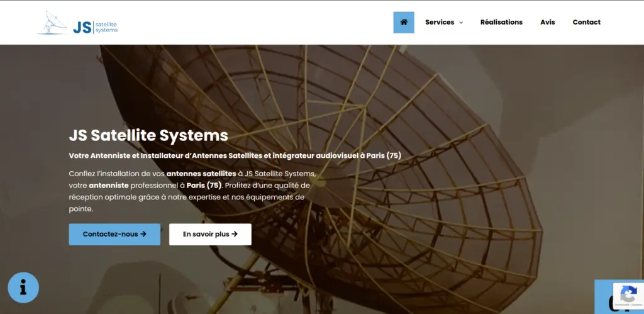The width and height of the screenshot is (644, 314).
Task: Click the reCAPTCHA badge
Action: coord(628,295)
